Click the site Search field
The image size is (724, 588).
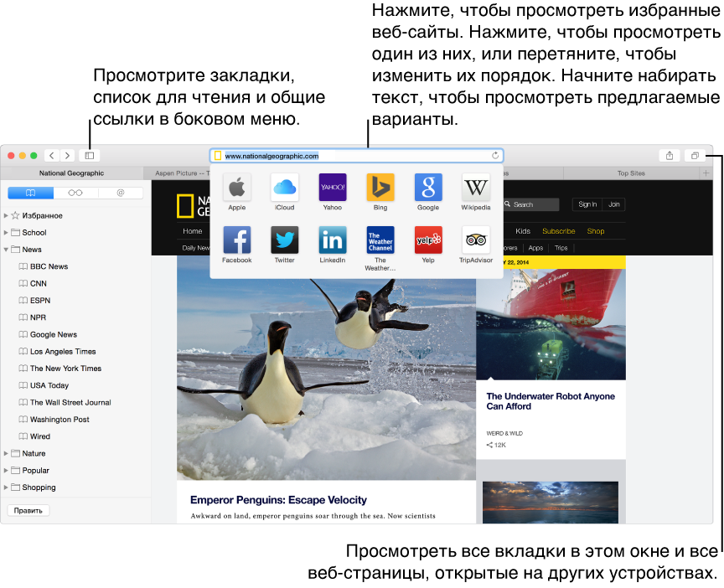click(531, 204)
